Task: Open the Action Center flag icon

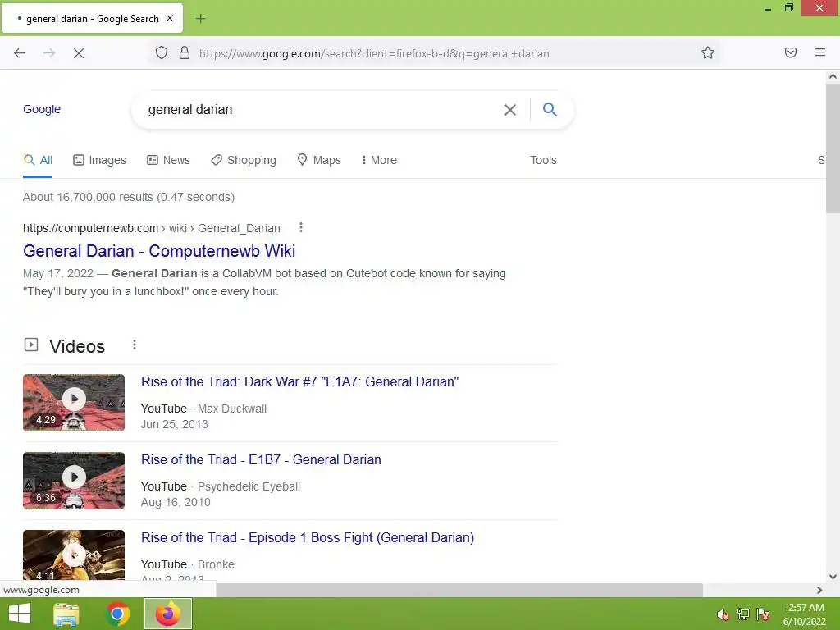Action: tap(763, 614)
